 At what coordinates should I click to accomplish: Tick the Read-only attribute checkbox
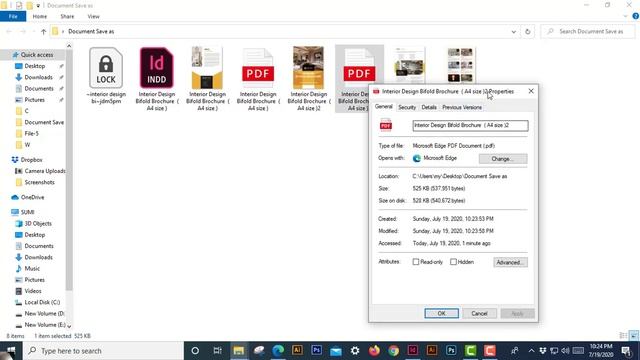416,262
